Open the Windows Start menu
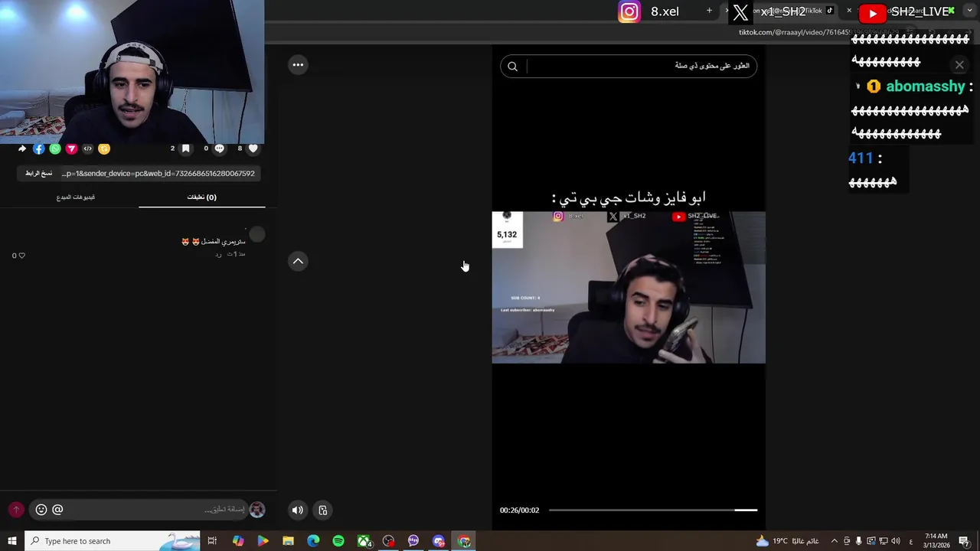The image size is (980, 551). point(12,541)
